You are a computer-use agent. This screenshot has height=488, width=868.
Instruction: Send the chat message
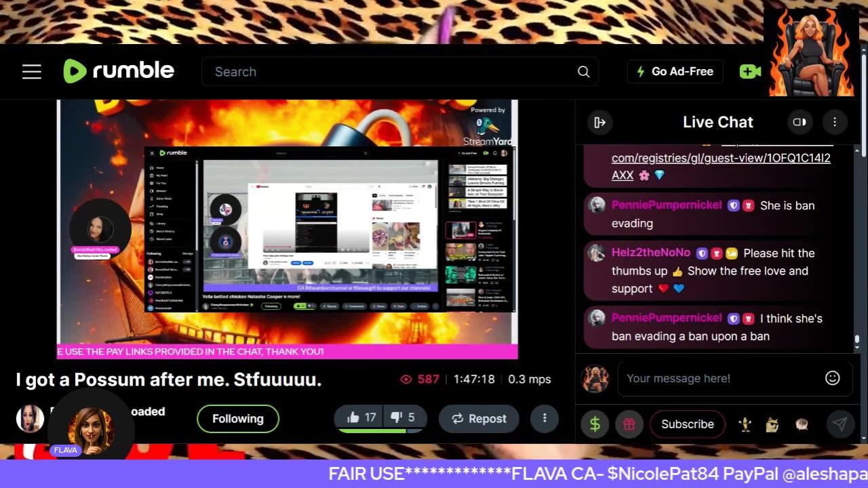click(840, 424)
